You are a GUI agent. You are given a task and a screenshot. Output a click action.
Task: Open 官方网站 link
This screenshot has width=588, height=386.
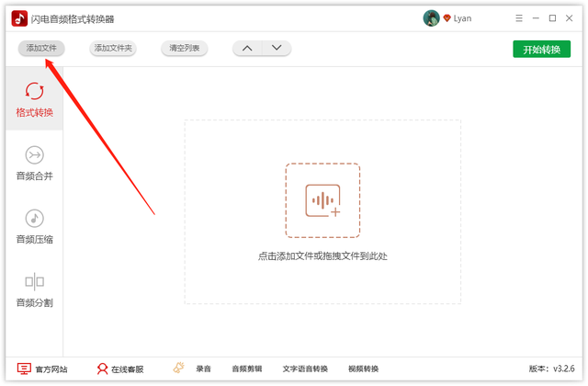(x=42, y=369)
